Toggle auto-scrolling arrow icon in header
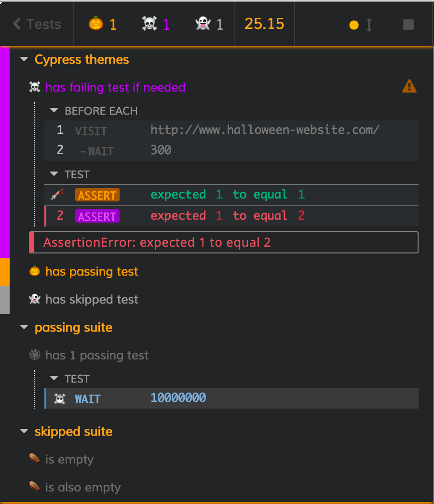 pos(369,25)
